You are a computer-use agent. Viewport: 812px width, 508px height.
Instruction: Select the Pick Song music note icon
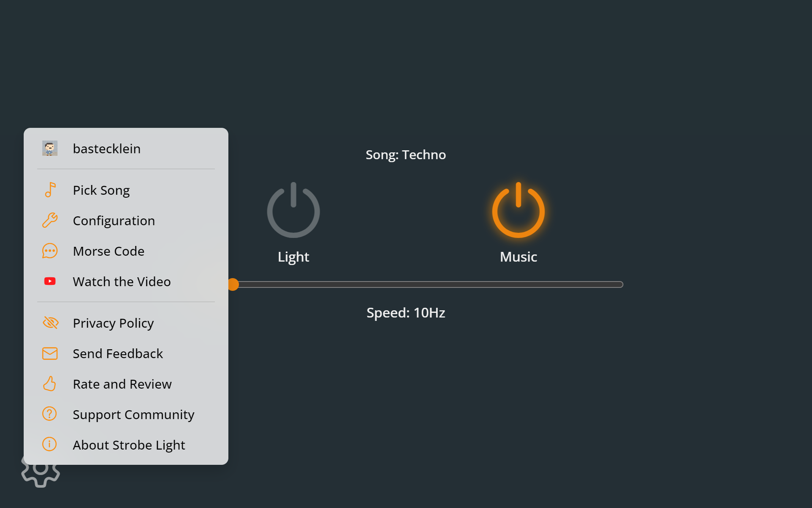50,190
